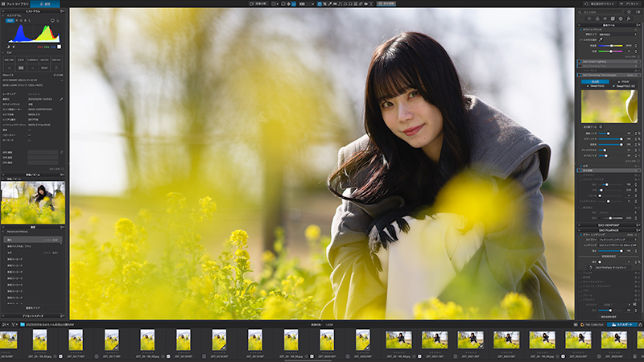
Task: Show RGB channels in histogram
Action: (10, 21)
